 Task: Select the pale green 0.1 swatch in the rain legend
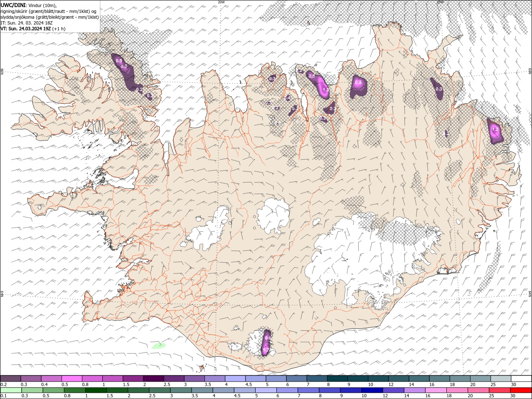pos(11,390)
